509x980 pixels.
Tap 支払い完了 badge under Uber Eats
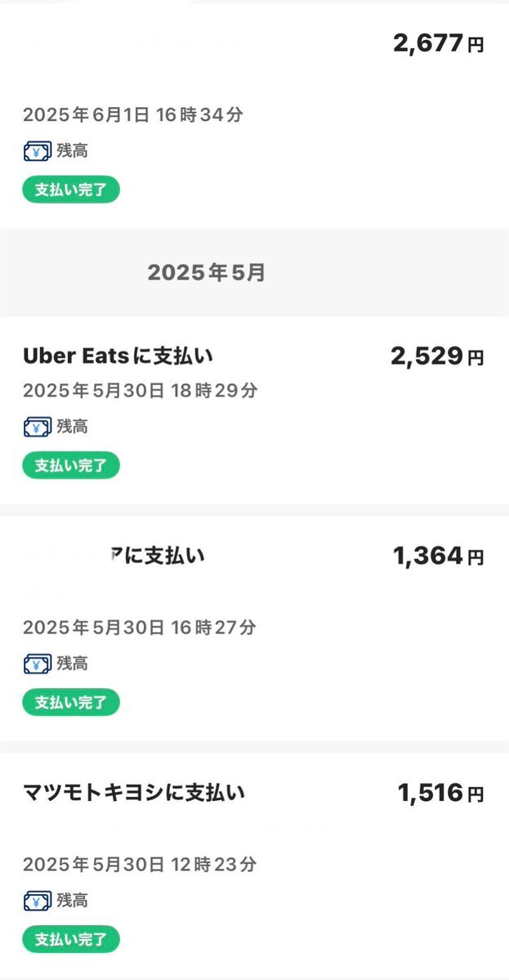[70, 466]
